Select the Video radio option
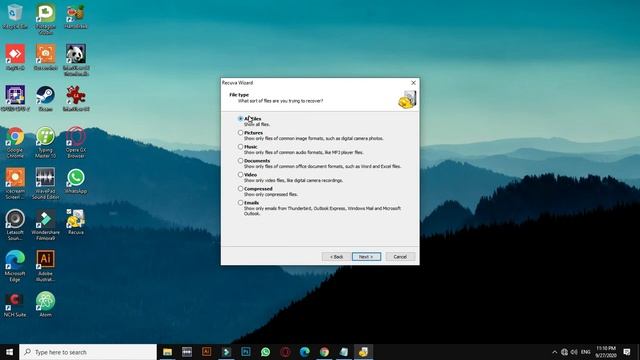This screenshot has height=360, width=640. (240, 174)
